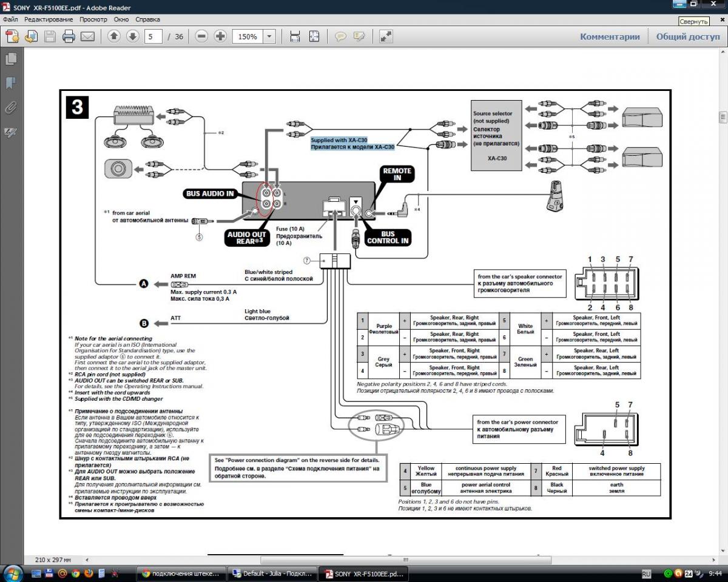The height and width of the screenshot is (582, 728).
Task: Select the highlight text tool icon
Action: [x=359, y=36]
